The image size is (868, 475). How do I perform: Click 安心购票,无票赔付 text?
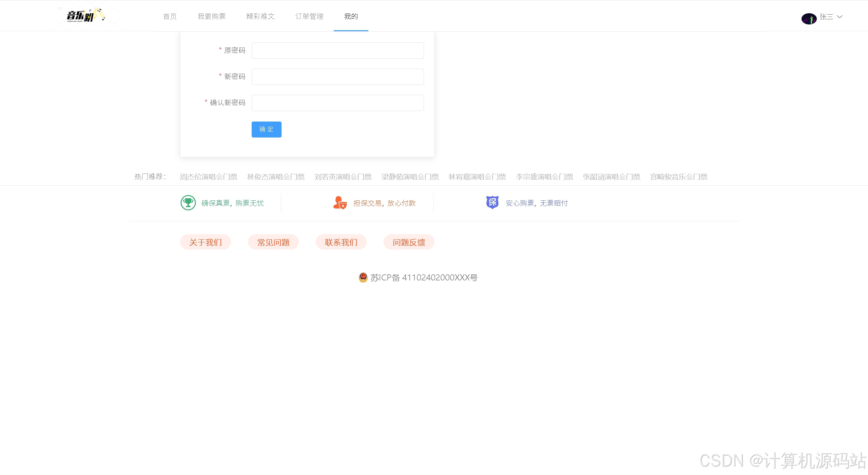tap(537, 203)
